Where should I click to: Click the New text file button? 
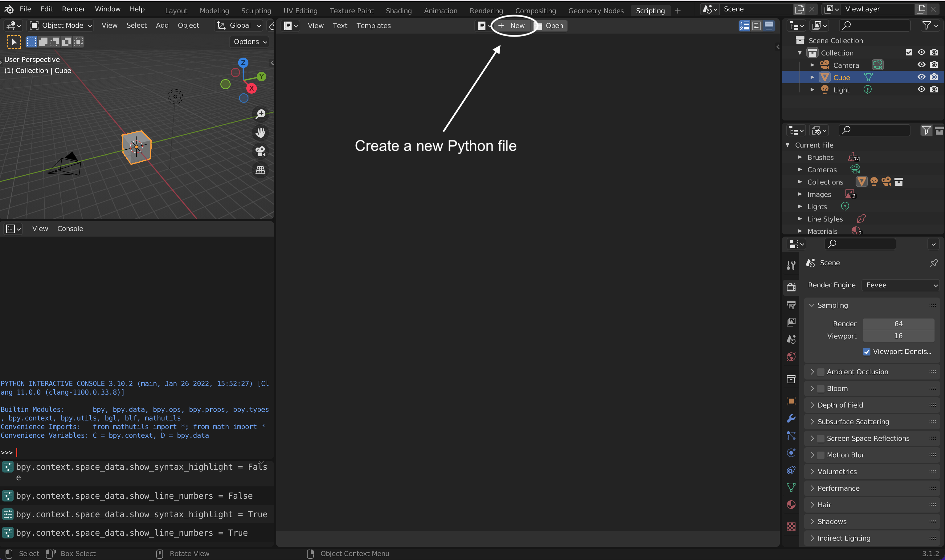[512, 26]
